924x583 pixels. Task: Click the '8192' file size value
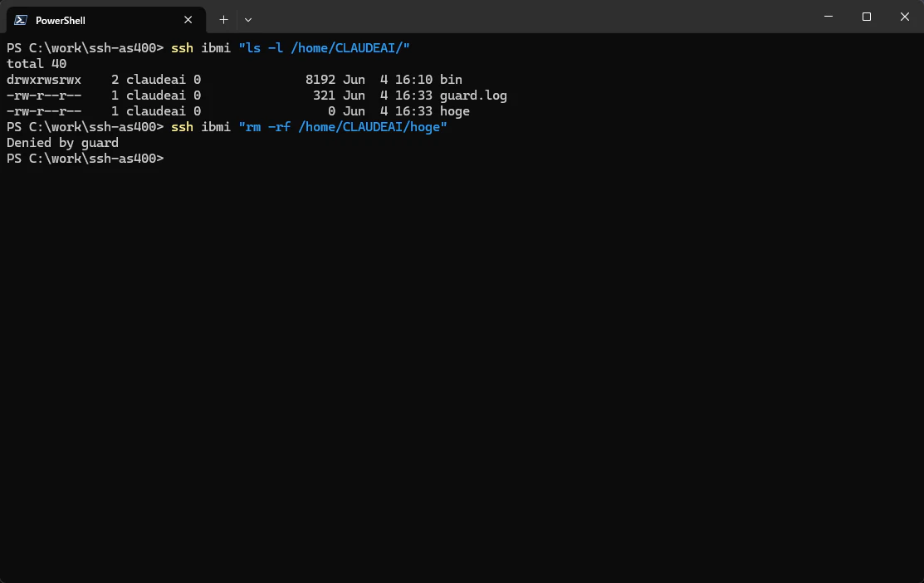pyautogui.click(x=320, y=80)
